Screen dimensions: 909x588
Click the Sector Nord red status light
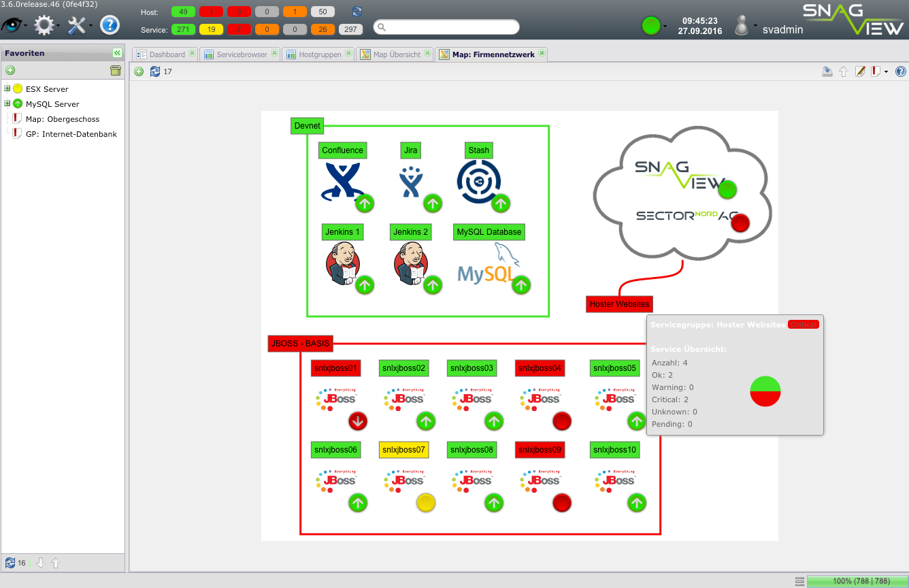coord(740,223)
